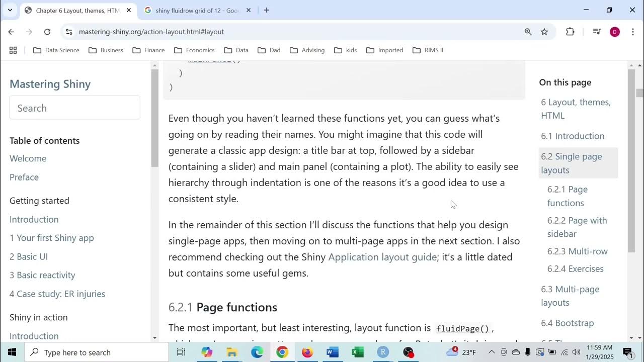The height and width of the screenshot is (362, 644).
Task: Open Microsoft Edge from the taskbar
Action: point(257,352)
